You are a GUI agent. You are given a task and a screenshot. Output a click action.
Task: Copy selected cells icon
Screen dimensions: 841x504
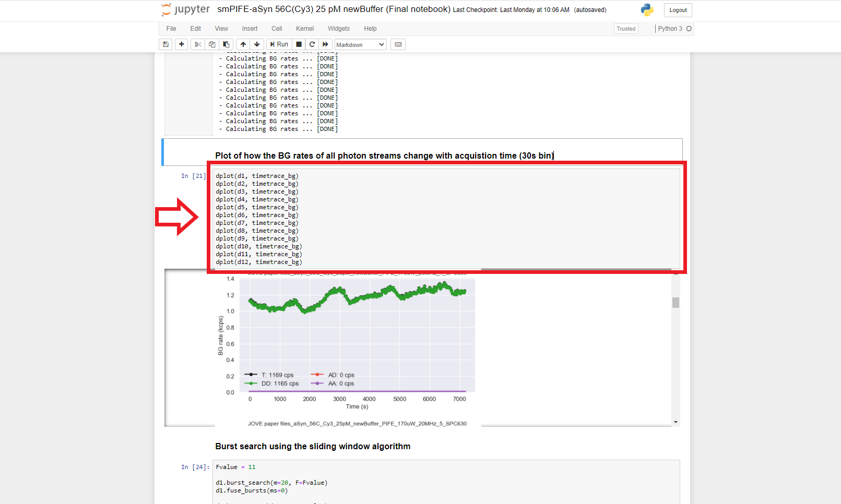[x=212, y=44]
